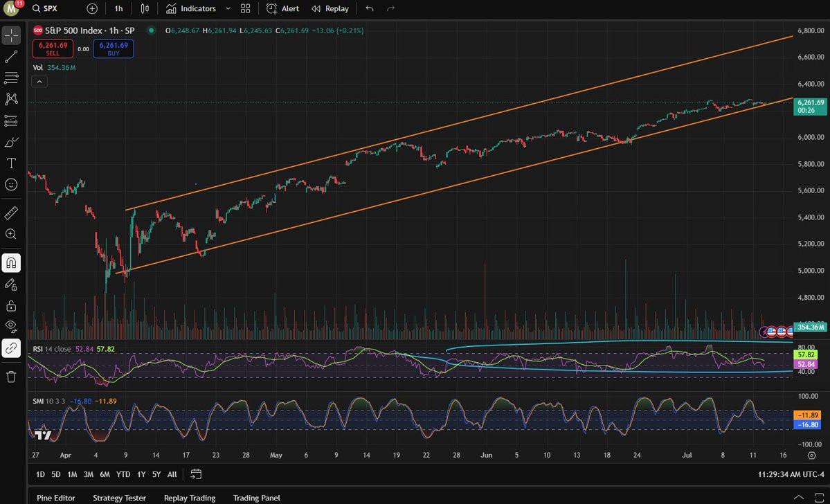Viewport: 830px width, 504px height.
Task: Set date range to 6M
Action: pyautogui.click(x=105, y=474)
